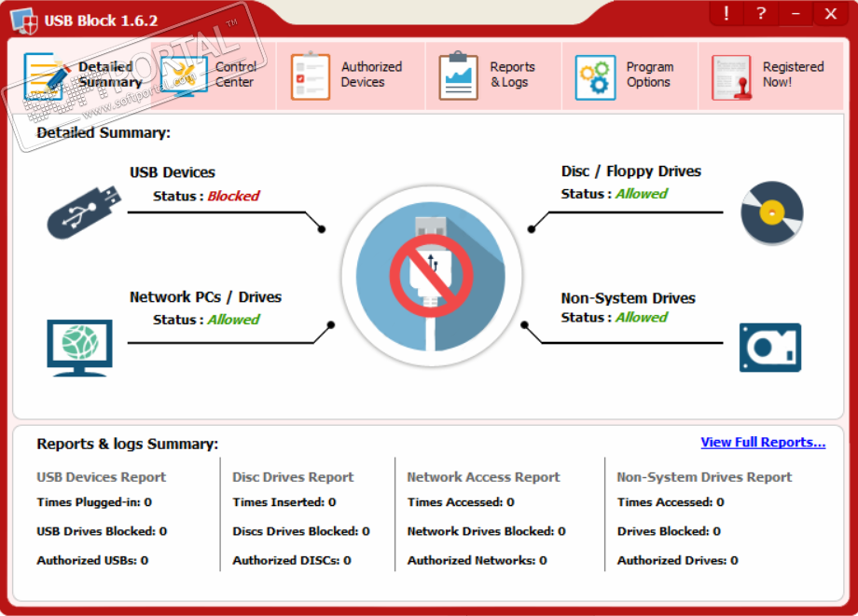Viewport: 858px width, 616px height.
Task: Click the exclamation mark title bar button
Action: pyautogui.click(x=727, y=14)
